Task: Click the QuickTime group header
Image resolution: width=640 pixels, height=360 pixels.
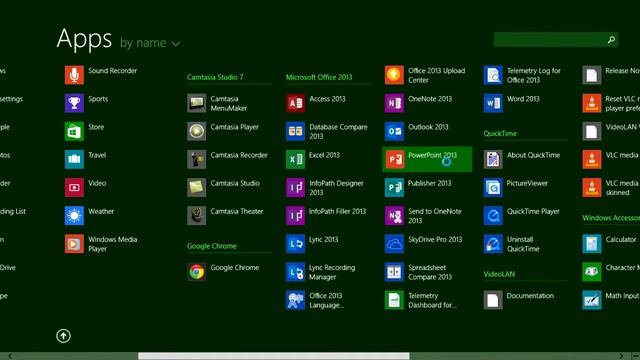Action: pos(500,133)
